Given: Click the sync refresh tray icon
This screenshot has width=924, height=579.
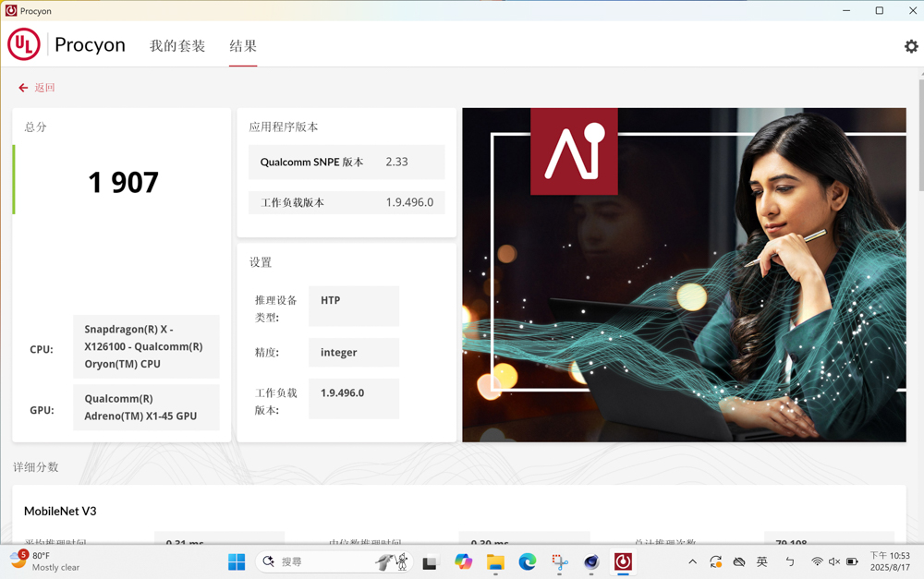Looking at the screenshot, I should point(715,562).
